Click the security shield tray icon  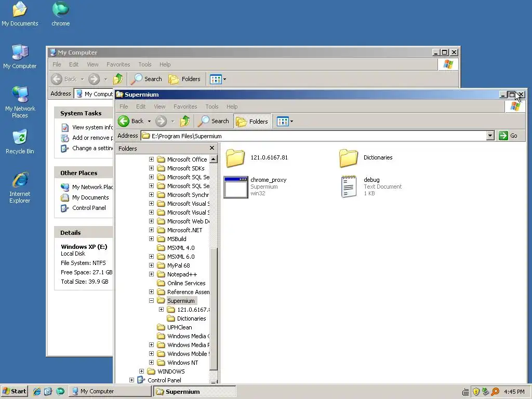476,392
